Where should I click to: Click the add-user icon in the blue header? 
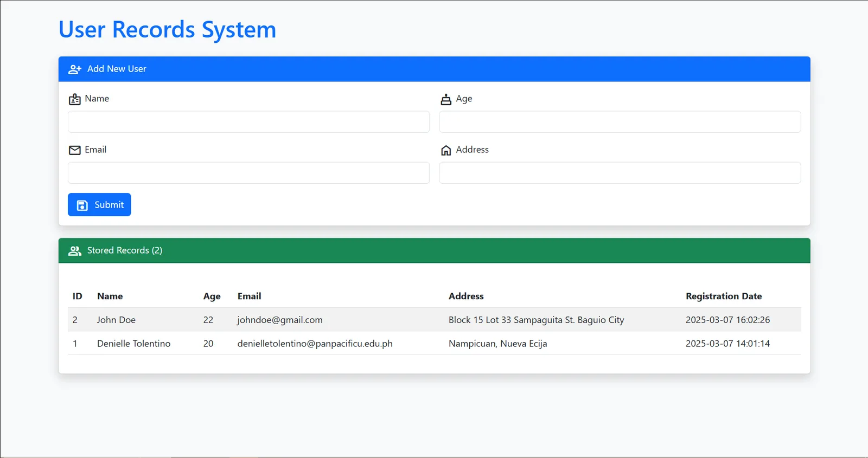(75, 69)
